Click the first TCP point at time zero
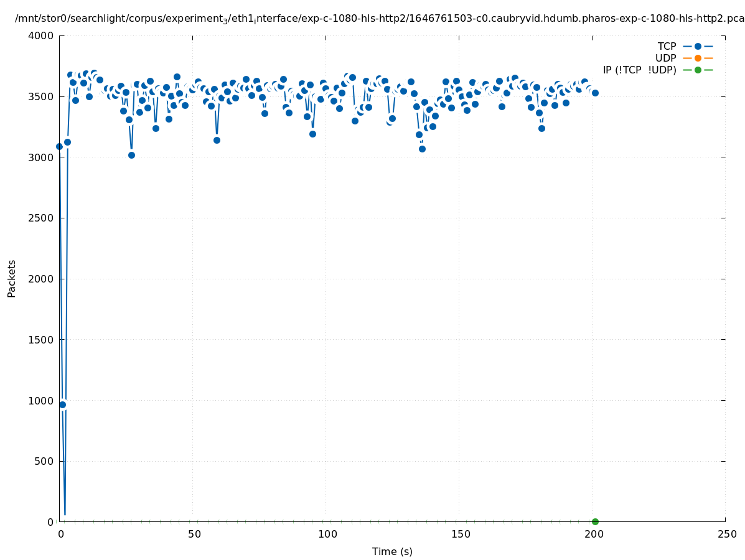Image resolution: width=745 pixels, height=560 pixels. coord(60,146)
